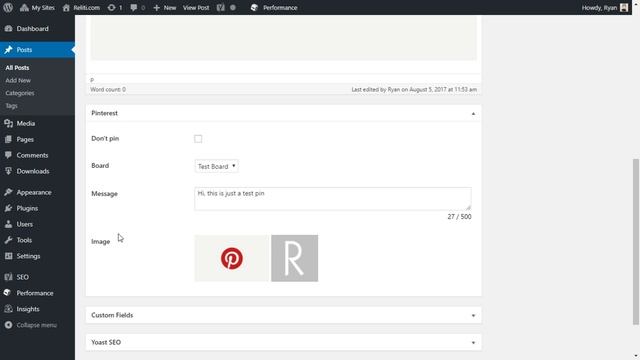Select the Pinterest logo image thumbnail

point(232,258)
